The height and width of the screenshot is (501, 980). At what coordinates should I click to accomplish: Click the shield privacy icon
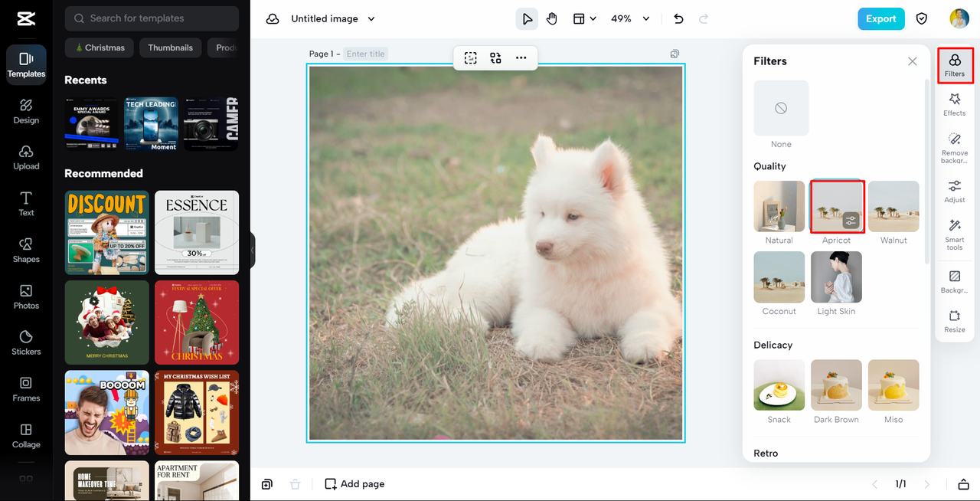[x=923, y=19]
